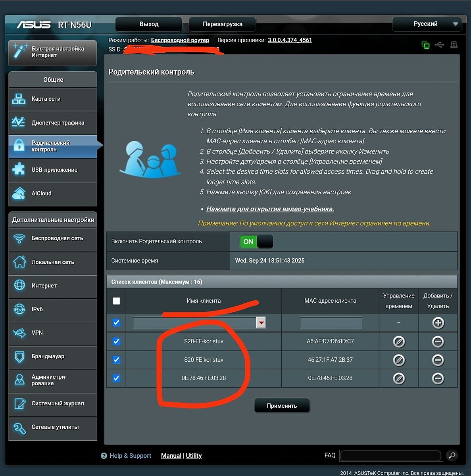The image size is (471, 476).
Task: Toggle the select-all checkbox in table header
Action: click(116, 301)
